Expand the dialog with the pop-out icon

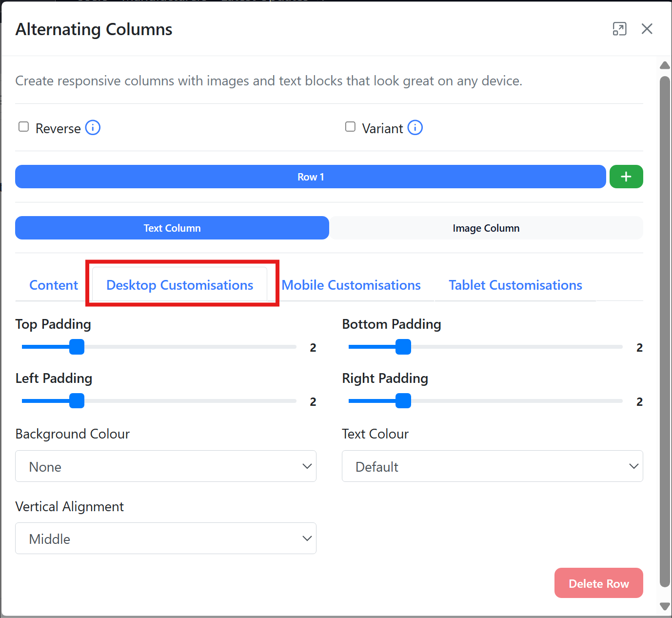click(x=619, y=29)
